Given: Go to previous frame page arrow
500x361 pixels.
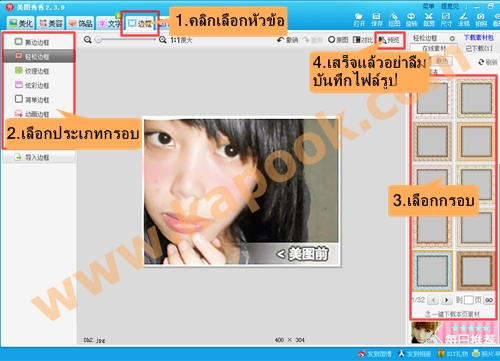Looking at the screenshot, I should [433, 300].
